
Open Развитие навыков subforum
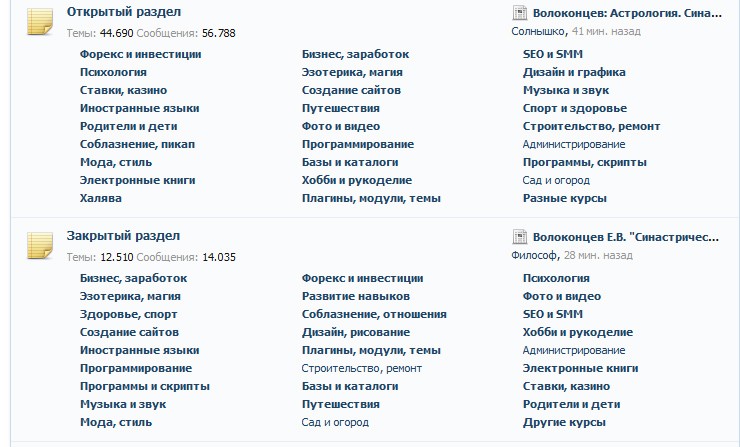pos(356,296)
